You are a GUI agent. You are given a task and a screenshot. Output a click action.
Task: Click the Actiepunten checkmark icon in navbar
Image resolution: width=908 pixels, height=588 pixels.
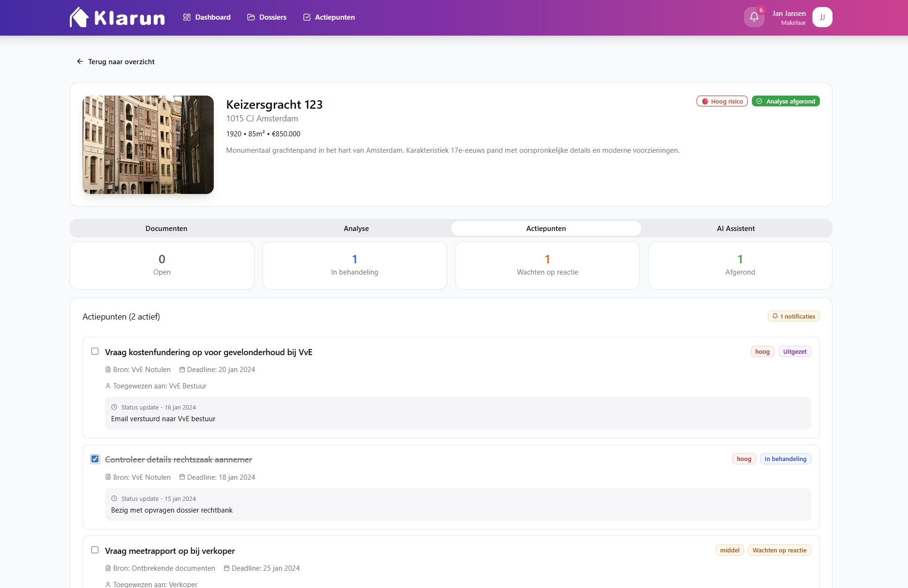307,17
